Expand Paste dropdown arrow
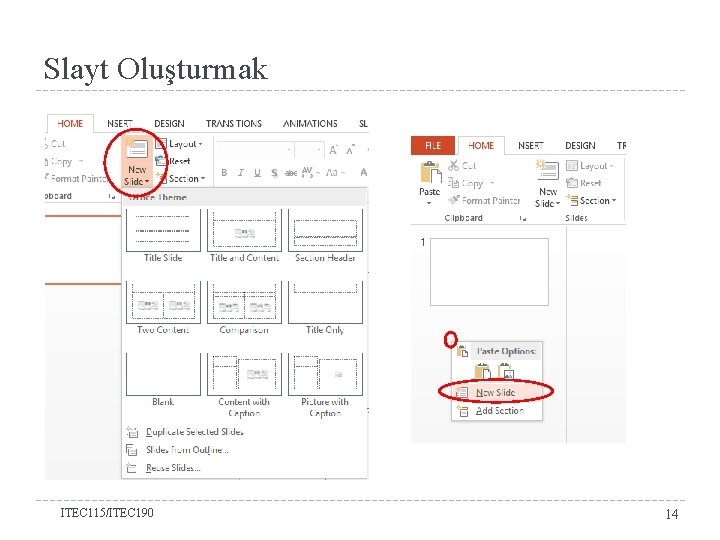This screenshot has width=720, height=540. point(429,203)
